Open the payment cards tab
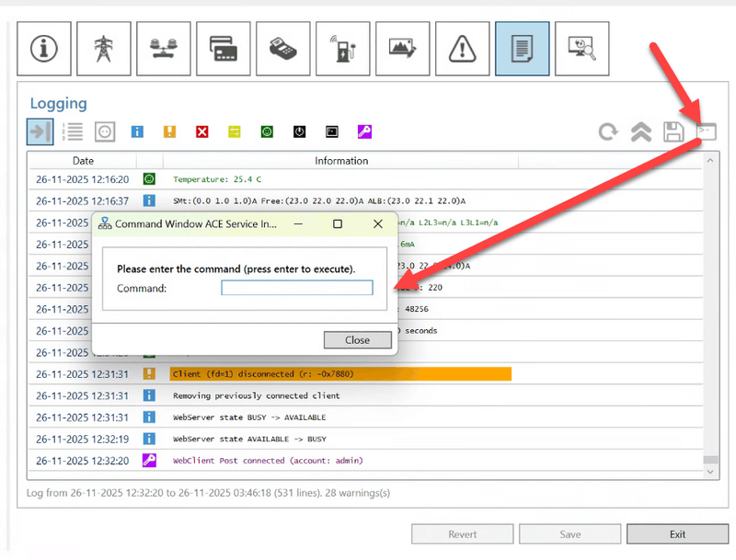The width and height of the screenshot is (736, 560). point(224,49)
